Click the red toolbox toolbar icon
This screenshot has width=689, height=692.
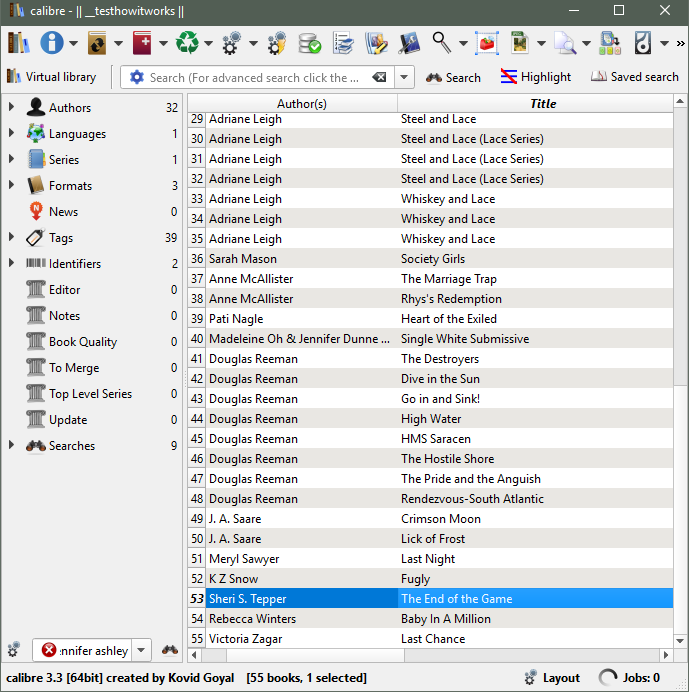coord(487,43)
